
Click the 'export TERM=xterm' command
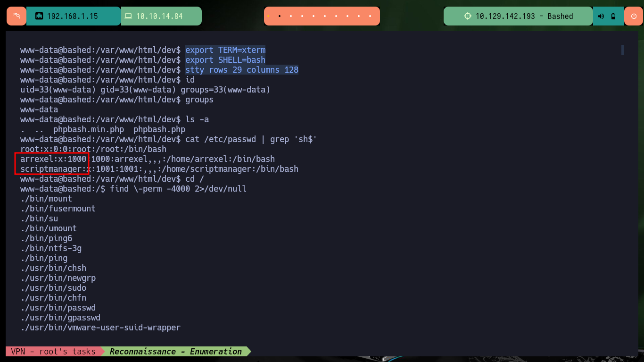click(225, 50)
